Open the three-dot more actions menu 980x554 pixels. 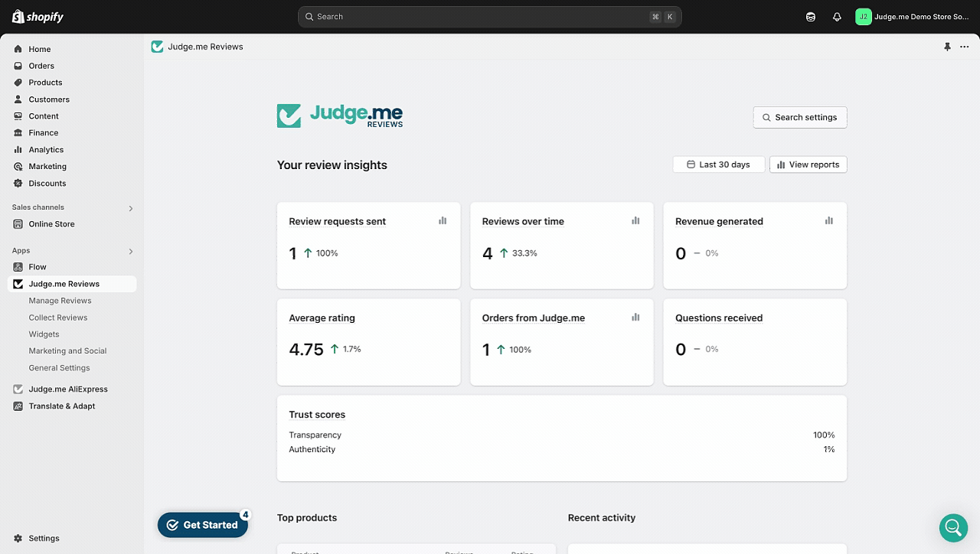point(964,47)
